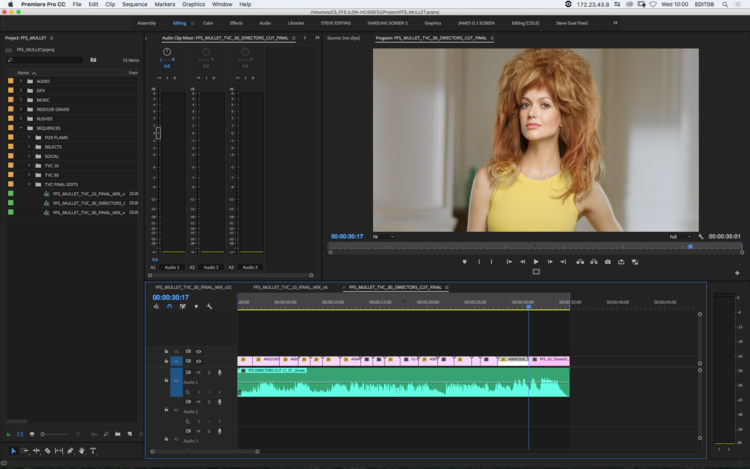The image size is (750, 469).
Task: Open the FFS_MULLET_TVC_10_FINAL_MIX timeline tab
Action: tap(290, 287)
